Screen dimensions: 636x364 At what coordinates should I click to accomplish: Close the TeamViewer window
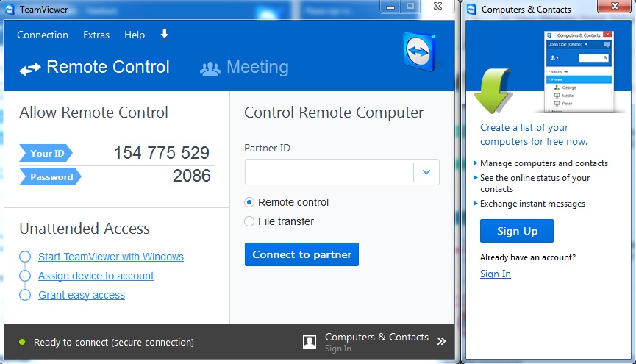437,6
